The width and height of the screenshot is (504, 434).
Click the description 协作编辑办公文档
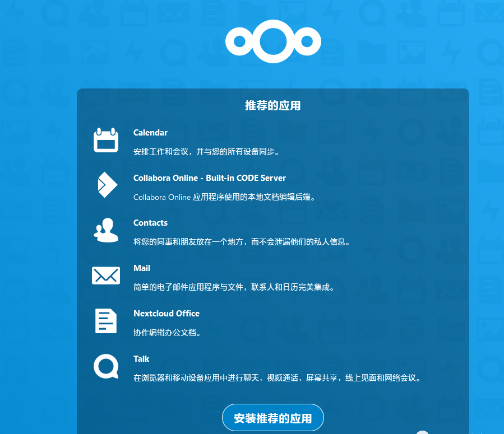[x=168, y=332]
